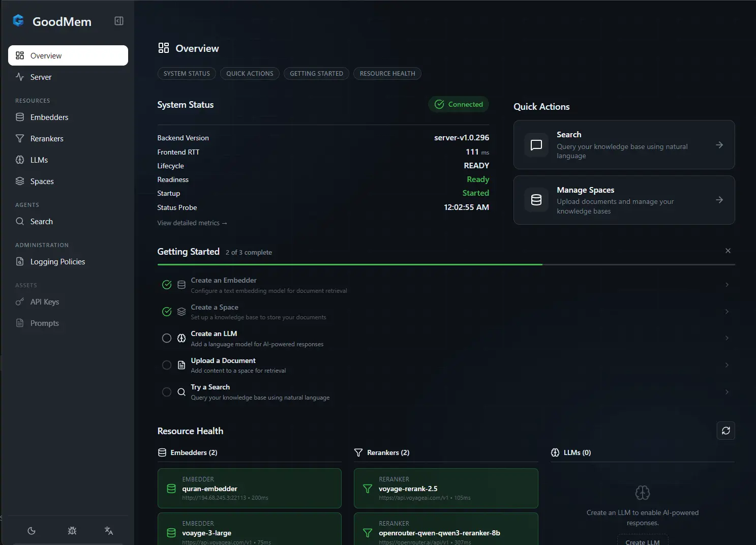Jump to the Getting Started section tab
This screenshot has width=756, height=545.
(316, 74)
